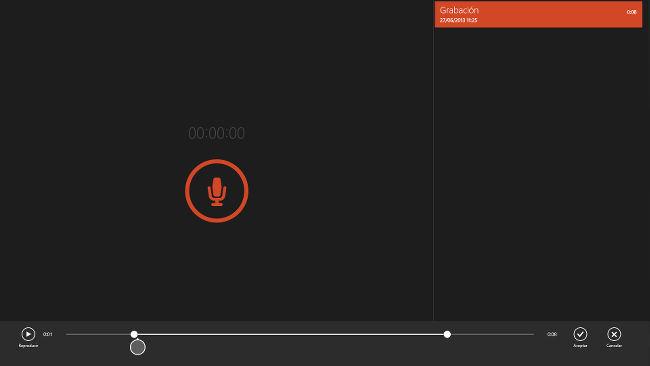Click the Aceptar text label
The image size is (650, 366).
[x=580, y=346]
